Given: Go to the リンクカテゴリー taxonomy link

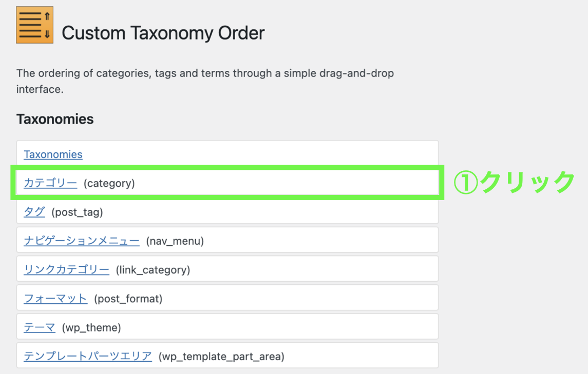Looking at the screenshot, I should 66,269.
